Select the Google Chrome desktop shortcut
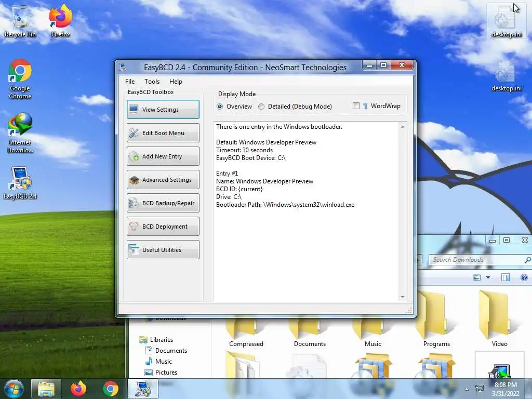 pos(20,79)
